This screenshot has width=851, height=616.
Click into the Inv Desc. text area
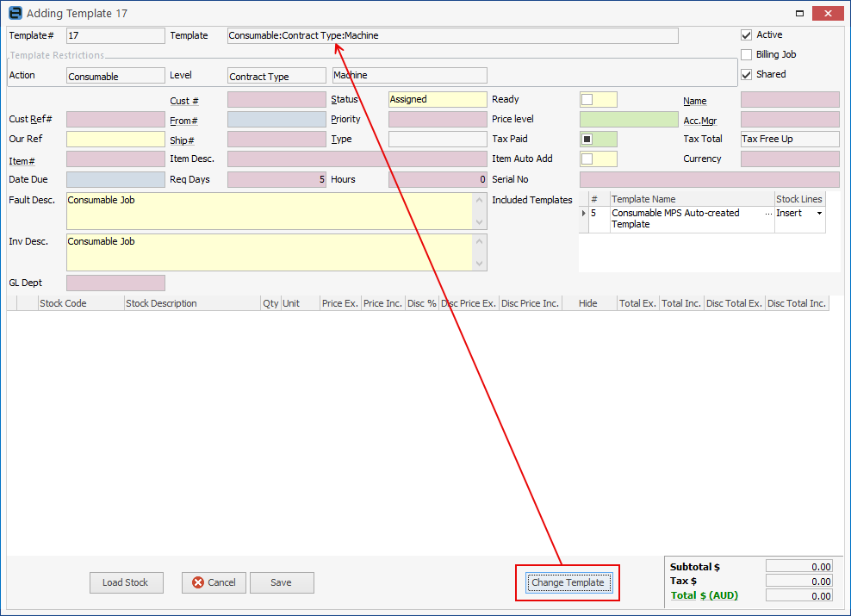(x=270, y=252)
